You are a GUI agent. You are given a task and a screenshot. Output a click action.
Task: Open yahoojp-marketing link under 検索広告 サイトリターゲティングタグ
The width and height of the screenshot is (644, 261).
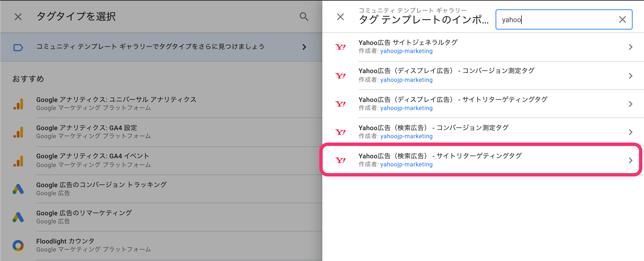click(x=406, y=164)
